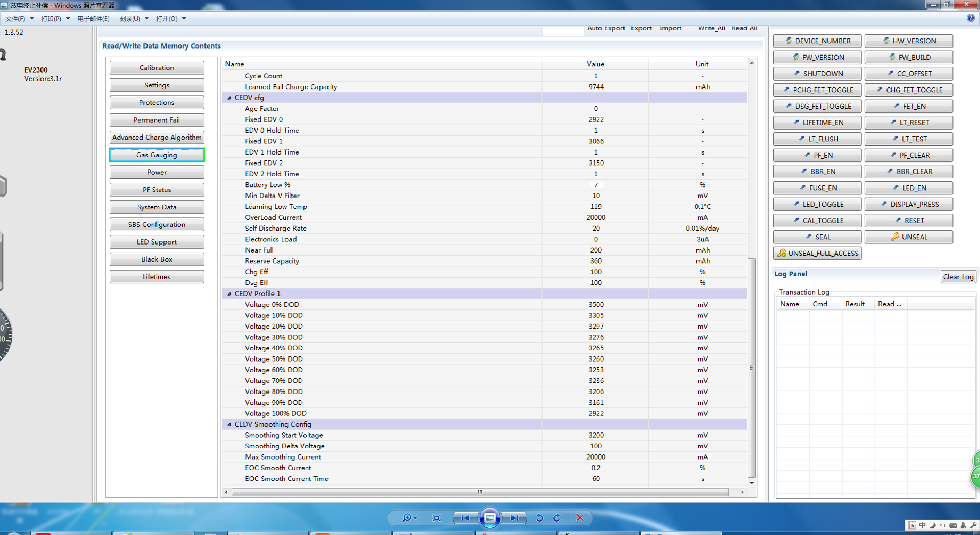
Task: Collapse the CEDV Profile 1 group
Action: click(x=229, y=294)
